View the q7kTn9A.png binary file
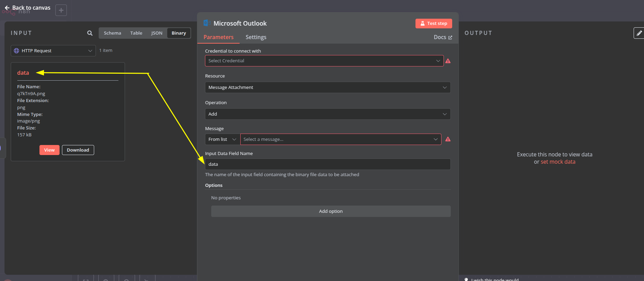 point(50,150)
